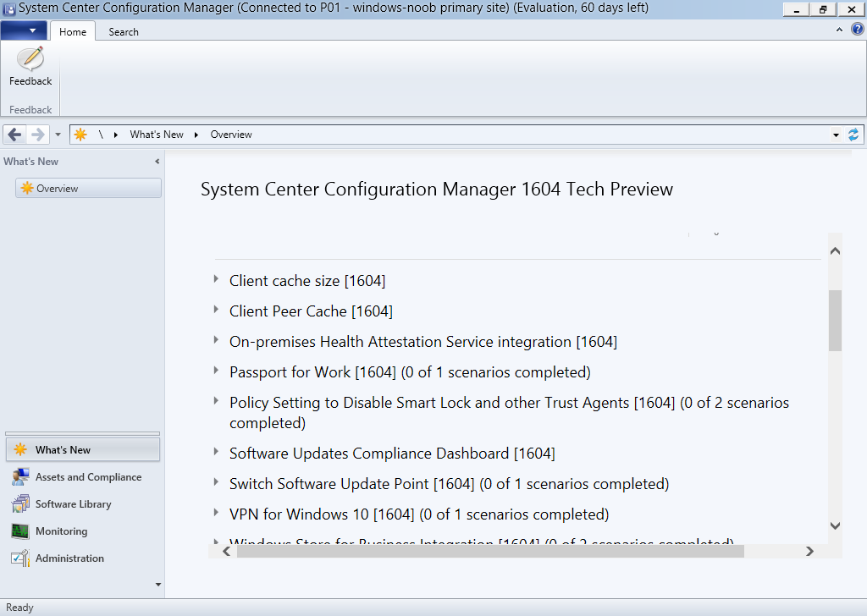Expand Policy Setting to Disable Smart Lock item
The width and height of the screenshot is (867, 616).
coord(216,400)
